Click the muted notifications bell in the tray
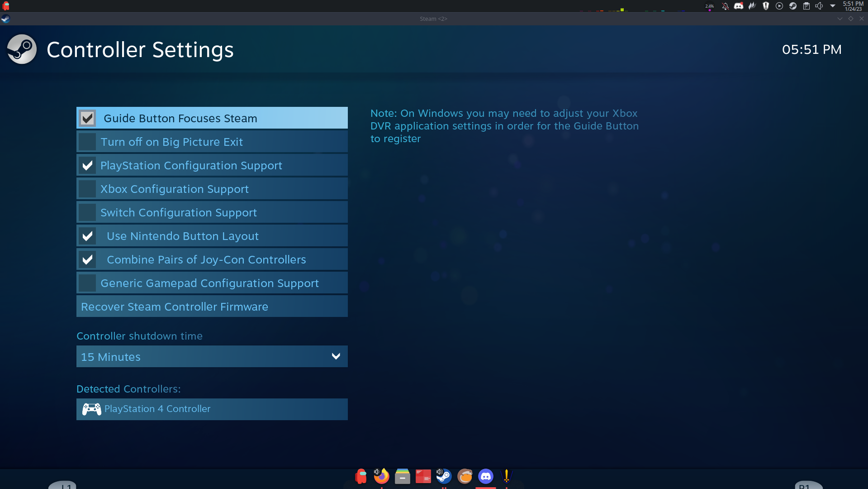Screen dimensions: 868x489 click(725, 6)
